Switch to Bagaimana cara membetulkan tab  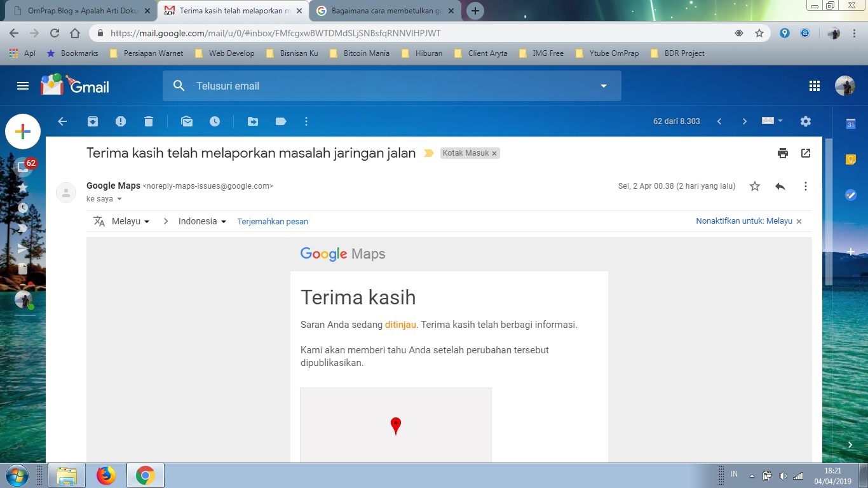384,11
